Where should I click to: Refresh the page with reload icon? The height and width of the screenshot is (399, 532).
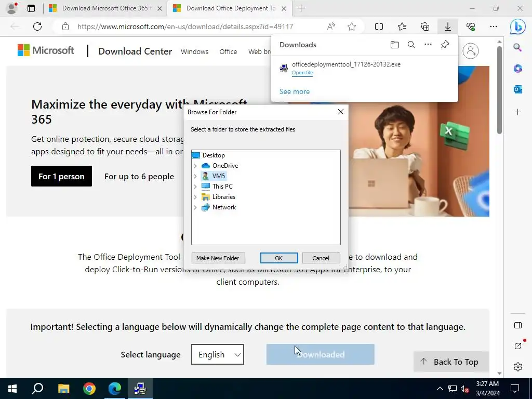pos(37,26)
